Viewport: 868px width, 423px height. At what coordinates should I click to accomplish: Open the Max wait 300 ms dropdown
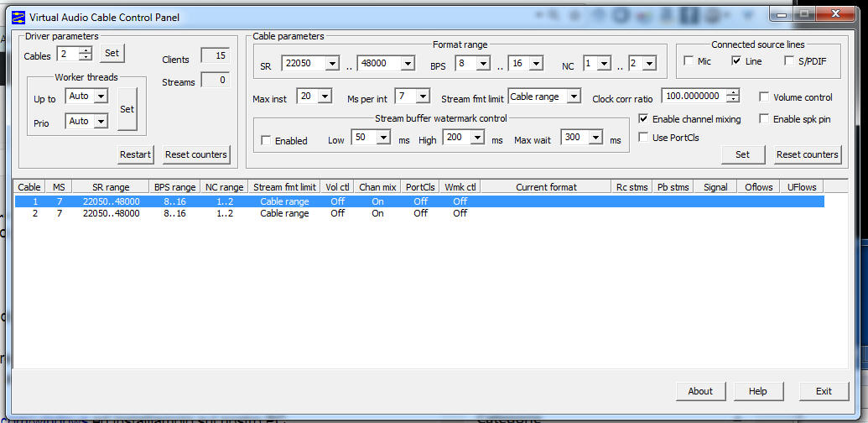(x=595, y=137)
